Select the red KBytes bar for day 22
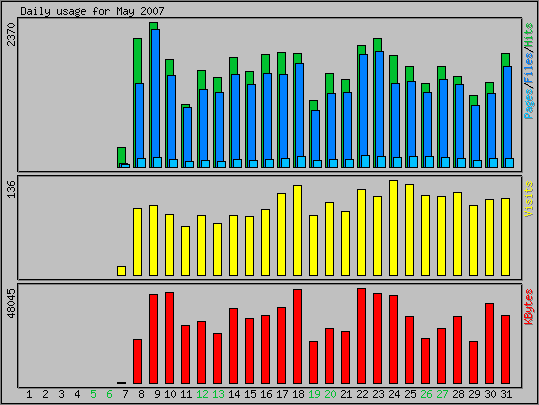Viewport: 539px width, 405px height. [361, 336]
